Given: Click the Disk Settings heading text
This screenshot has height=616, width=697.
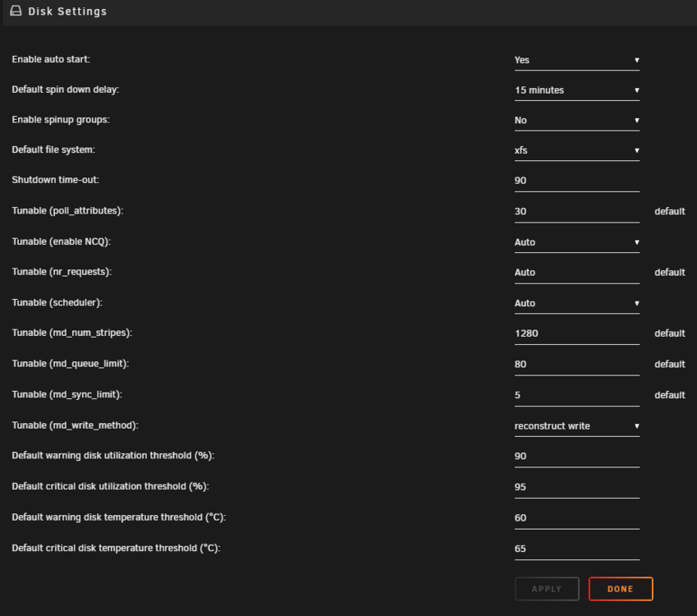Looking at the screenshot, I should pyautogui.click(x=67, y=11).
